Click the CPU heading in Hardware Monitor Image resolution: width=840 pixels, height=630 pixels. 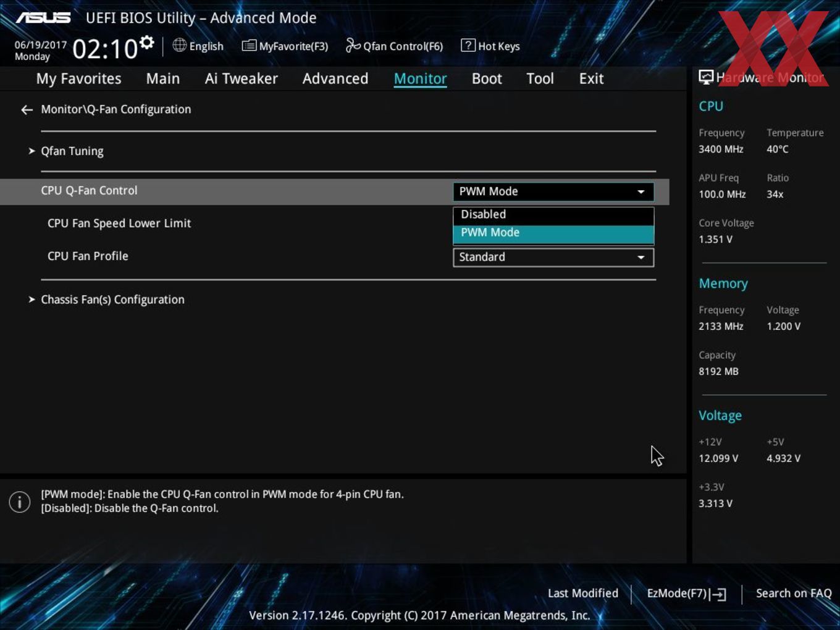(711, 106)
